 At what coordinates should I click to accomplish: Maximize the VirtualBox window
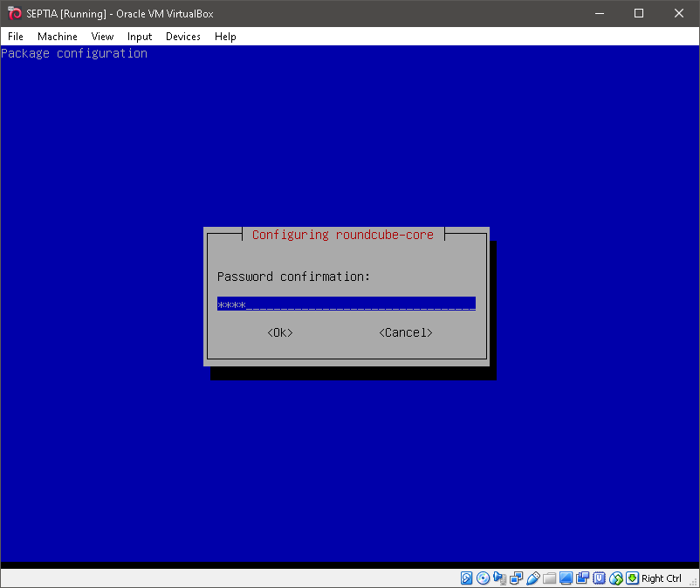click(639, 13)
